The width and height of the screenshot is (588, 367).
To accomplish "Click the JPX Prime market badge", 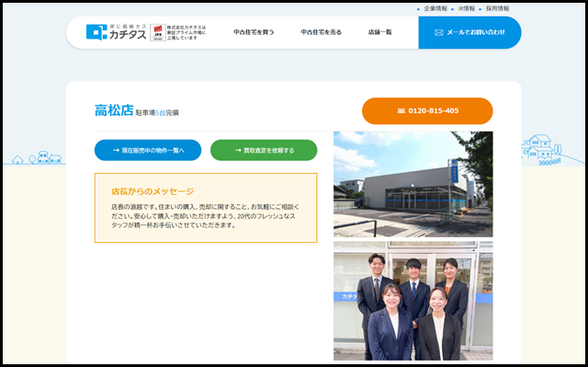I will [x=158, y=32].
